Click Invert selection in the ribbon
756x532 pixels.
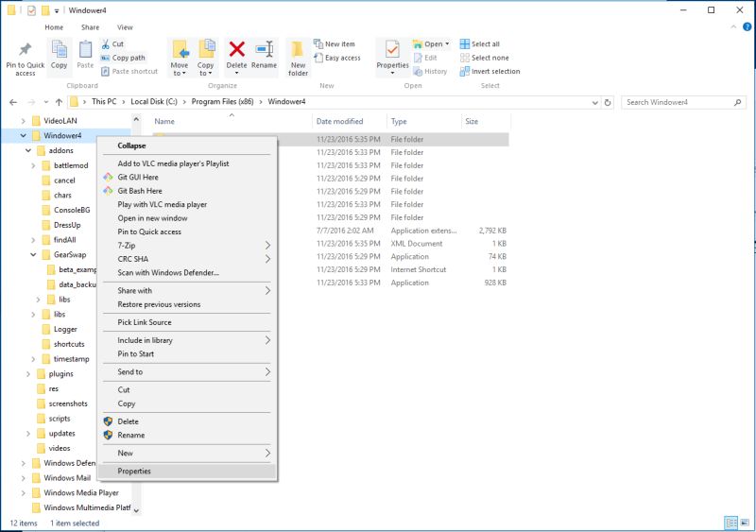tap(490, 72)
